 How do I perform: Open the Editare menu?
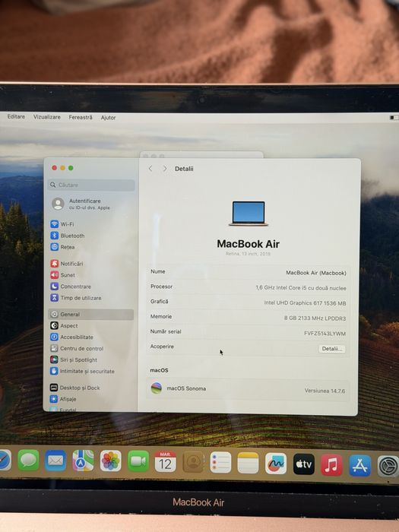pos(16,116)
